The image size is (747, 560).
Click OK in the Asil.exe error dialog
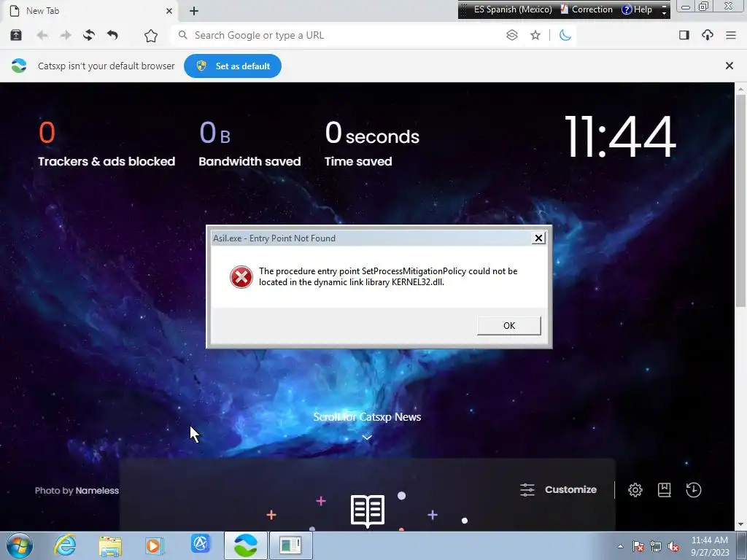point(508,326)
